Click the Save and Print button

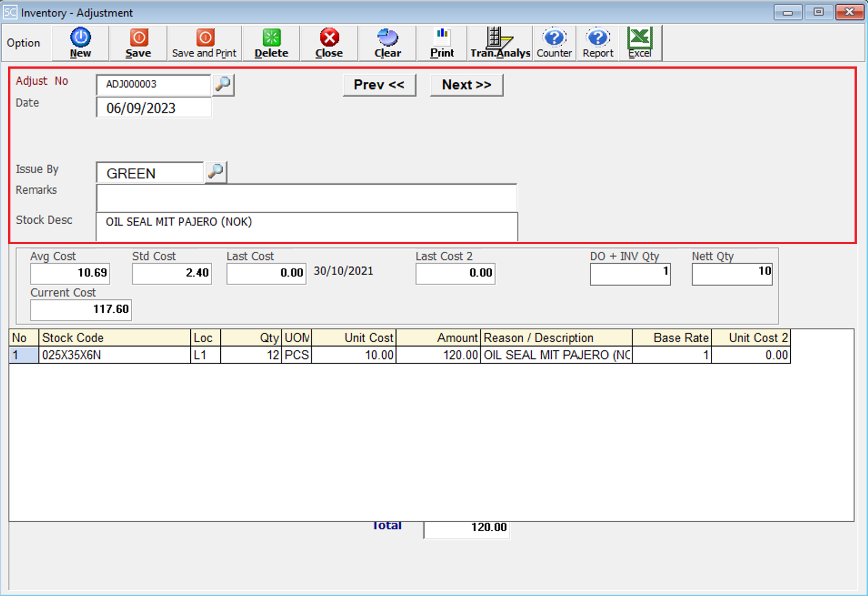(x=204, y=43)
